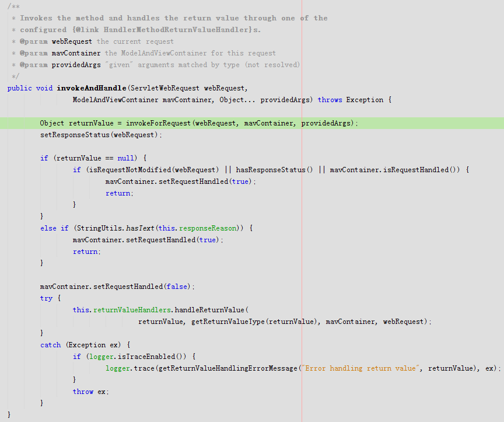Click hasResponseStatus() in the condition

pos(274,170)
